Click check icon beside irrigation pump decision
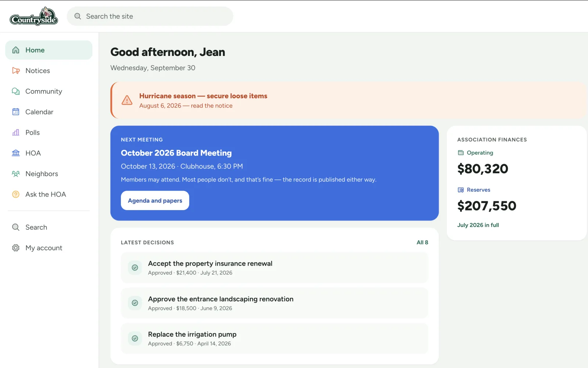This screenshot has width=588, height=368. 135,338
